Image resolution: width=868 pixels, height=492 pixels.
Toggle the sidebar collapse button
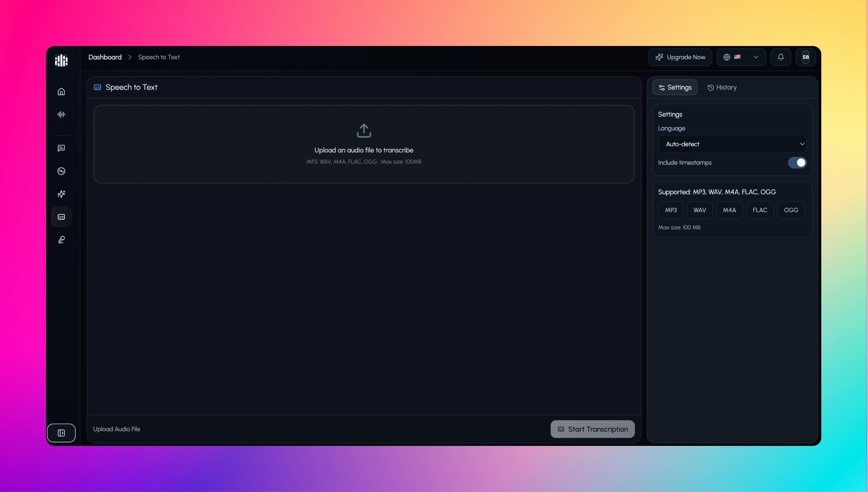point(61,433)
